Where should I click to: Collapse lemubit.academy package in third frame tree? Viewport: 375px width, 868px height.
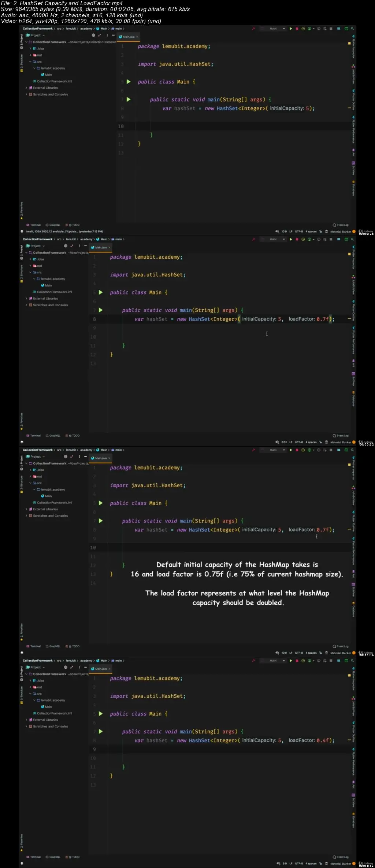pyautogui.click(x=34, y=490)
